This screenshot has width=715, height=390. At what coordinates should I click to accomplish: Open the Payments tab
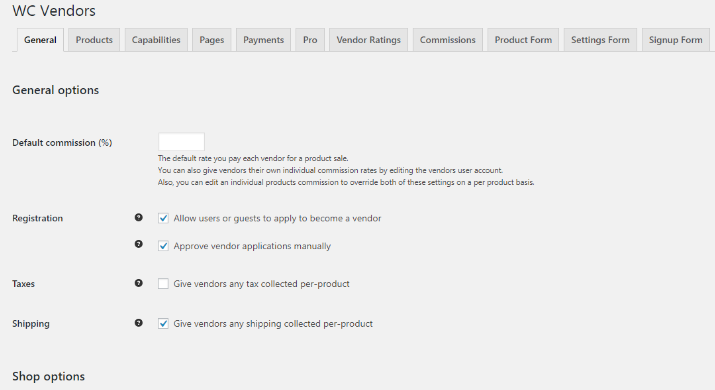[264, 40]
